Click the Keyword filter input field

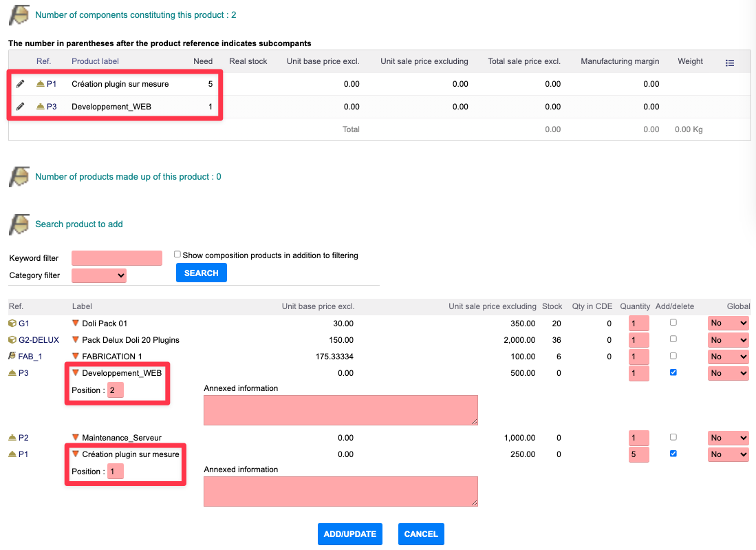click(116, 258)
